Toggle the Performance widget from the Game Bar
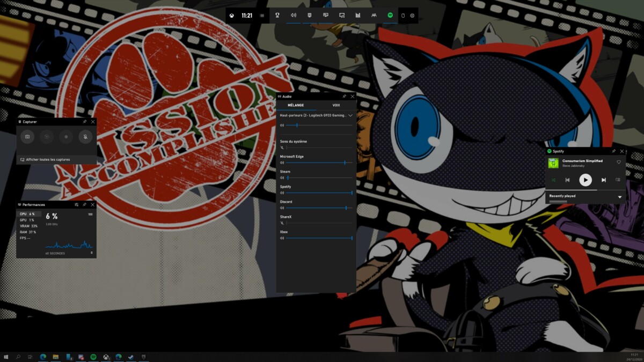Image resolution: width=644 pixels, height=362 pixels. [326, 16]
